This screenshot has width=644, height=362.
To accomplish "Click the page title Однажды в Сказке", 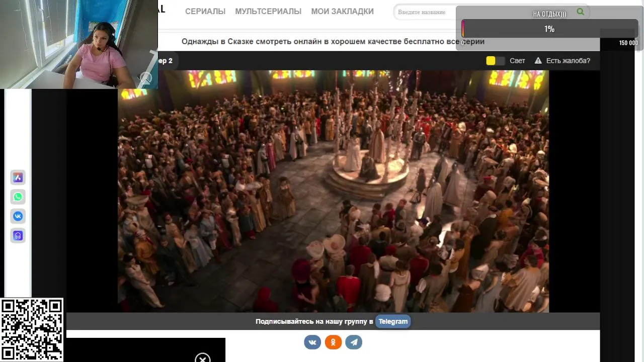I will (x=333, y=41).
